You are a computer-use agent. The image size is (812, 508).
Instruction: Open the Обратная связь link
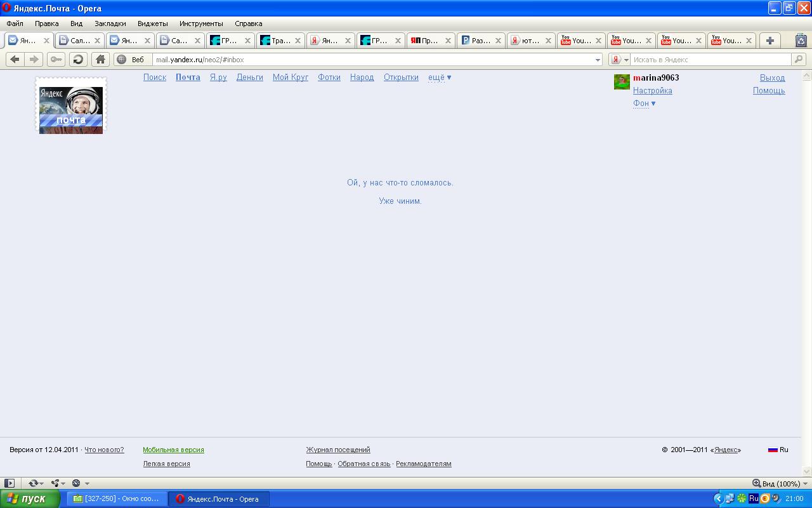(364, 464)
